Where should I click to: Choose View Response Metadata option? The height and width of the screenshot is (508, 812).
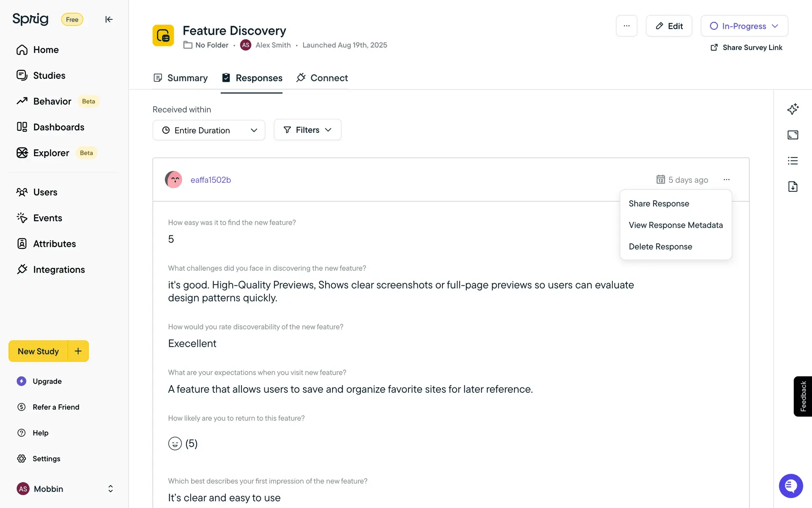pyautogui.click(x=675, y=225)
